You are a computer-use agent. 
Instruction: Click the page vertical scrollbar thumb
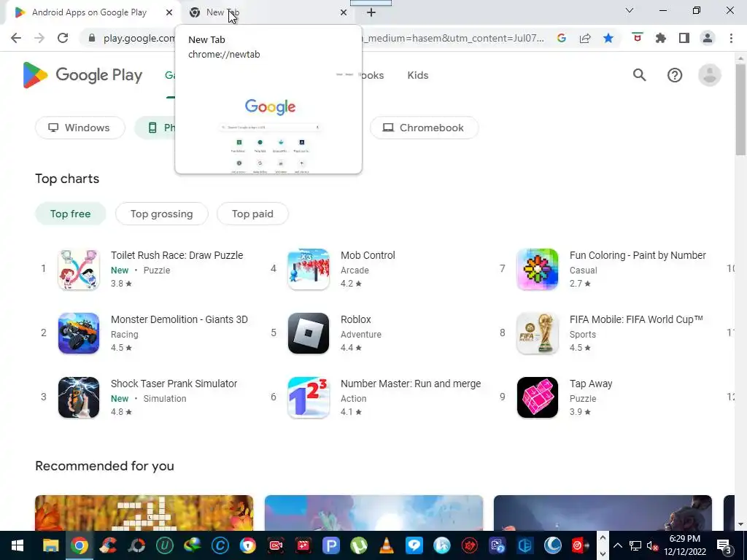coord(740,109)
